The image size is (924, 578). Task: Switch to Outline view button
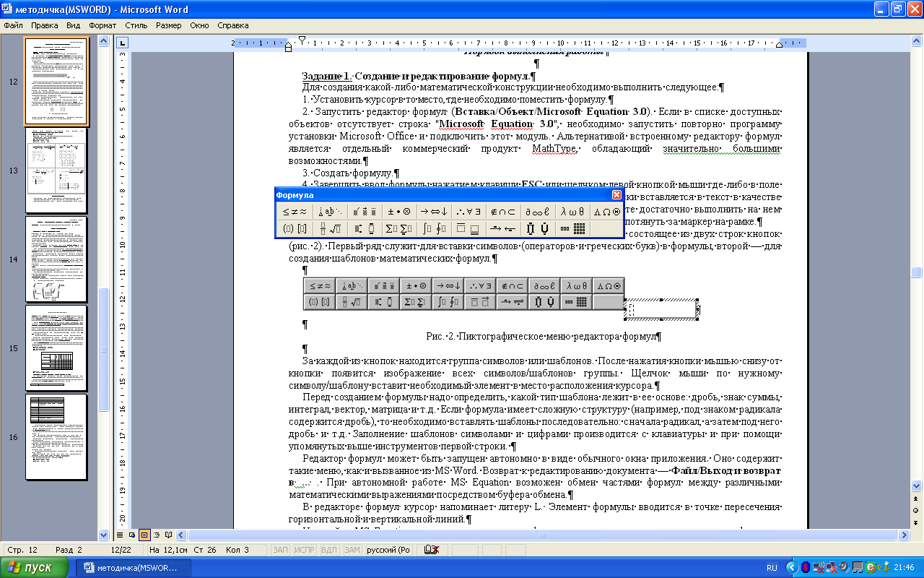[157, 535]
